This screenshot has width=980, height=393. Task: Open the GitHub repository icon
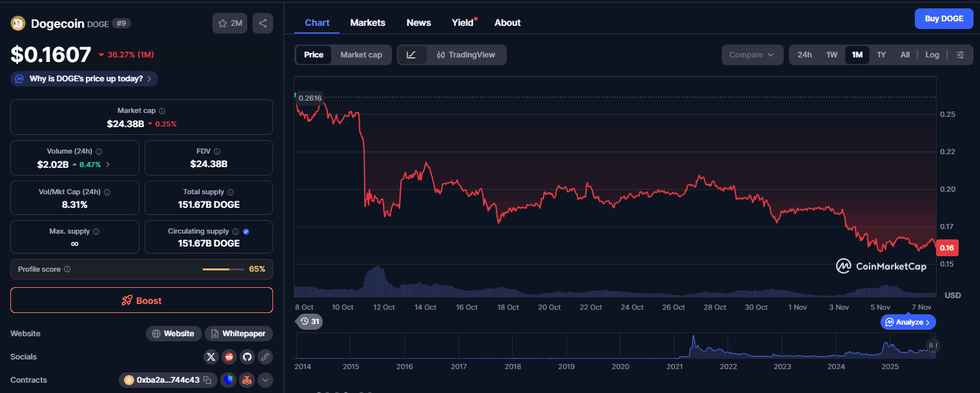pos(247,357)
